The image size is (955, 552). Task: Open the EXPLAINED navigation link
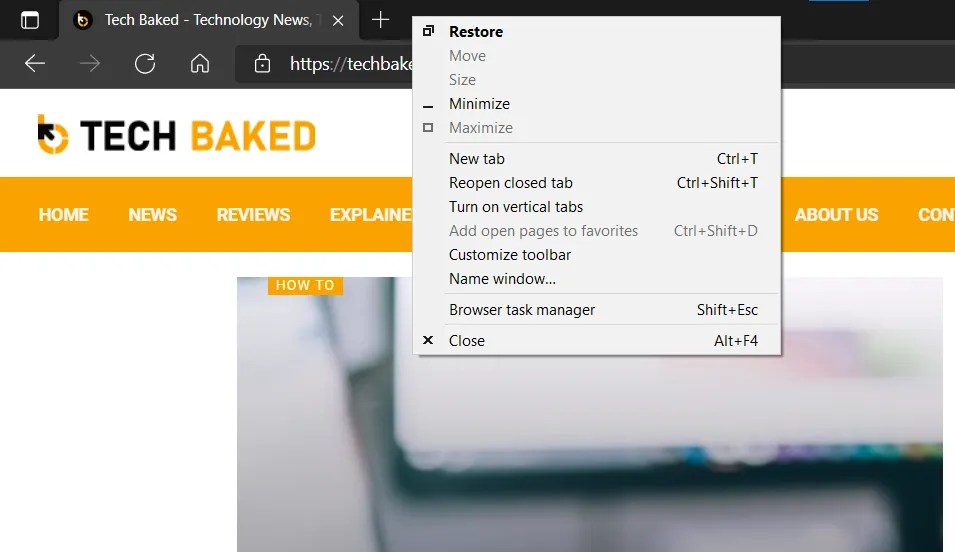tap(371, 214)
